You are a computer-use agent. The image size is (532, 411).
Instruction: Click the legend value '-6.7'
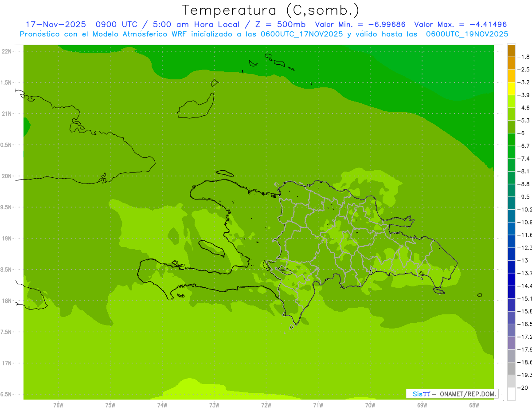[x=524, y=146]
